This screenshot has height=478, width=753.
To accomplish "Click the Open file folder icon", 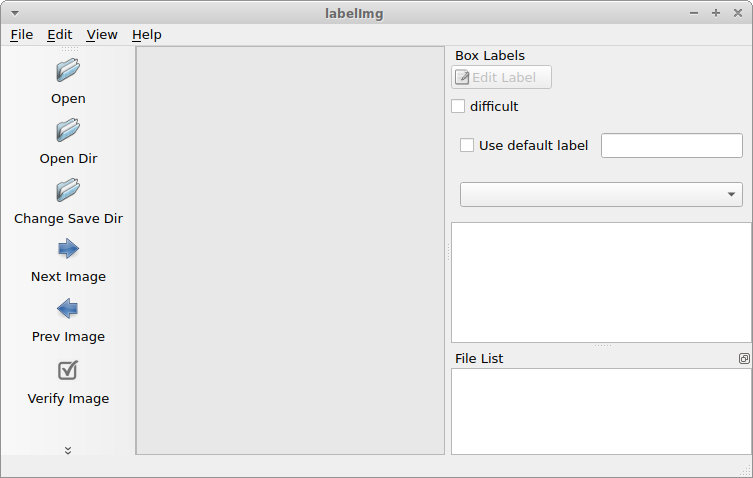I will pos(68,70).
